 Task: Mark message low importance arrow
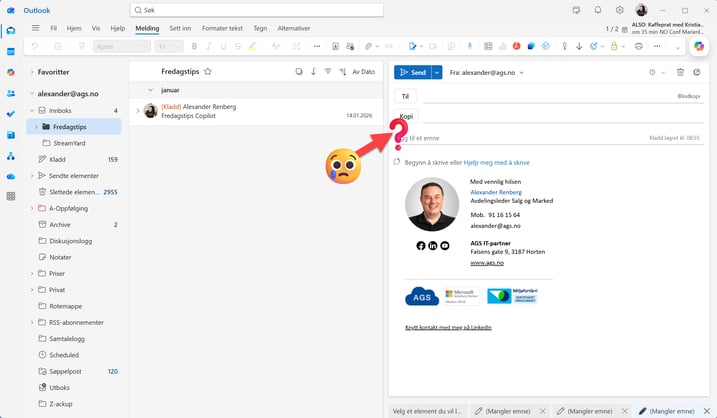(579, 46)
